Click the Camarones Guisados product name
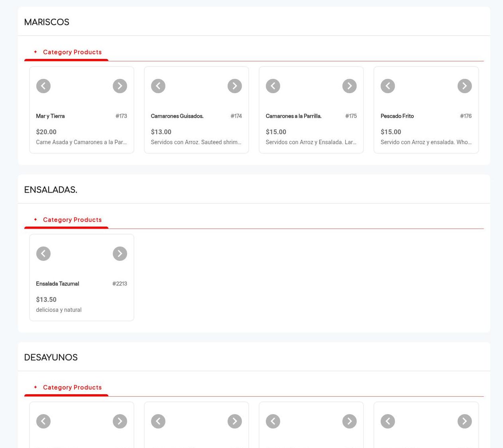This screenshot has width=503, height=448. (x=177, y=116)
